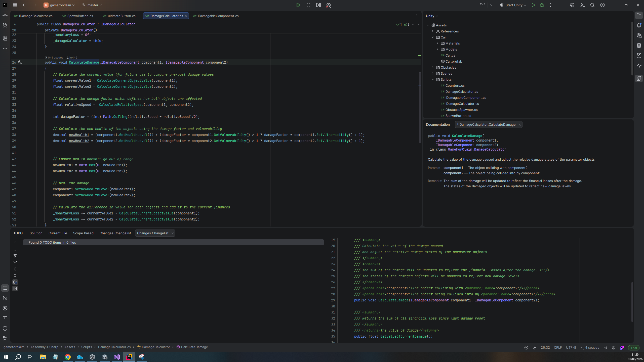Toggle group by modules in TODO panel
Viewport: 644px width, 362px height.
(15, 282)
